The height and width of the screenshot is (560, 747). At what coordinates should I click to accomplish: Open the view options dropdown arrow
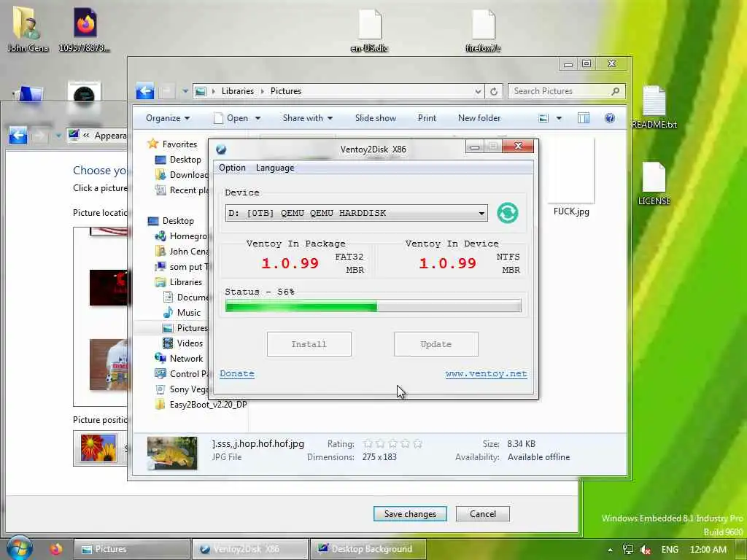(559, 118)
